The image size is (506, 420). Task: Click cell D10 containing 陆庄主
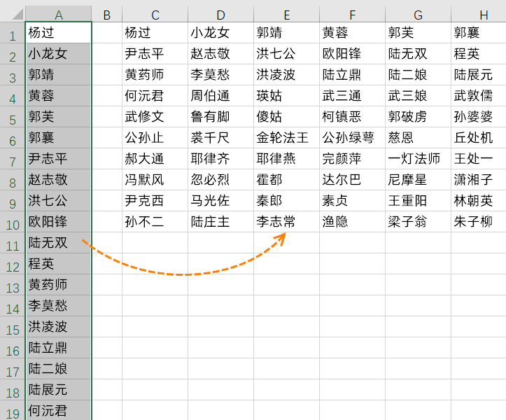pyautogui.click(x=221, y=221)
